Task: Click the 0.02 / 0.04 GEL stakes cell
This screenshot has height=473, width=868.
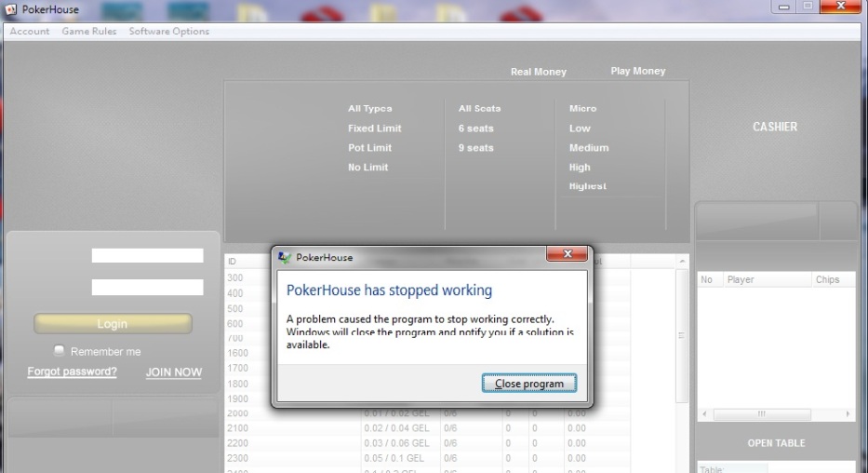Action: click(x=396, y=428)
